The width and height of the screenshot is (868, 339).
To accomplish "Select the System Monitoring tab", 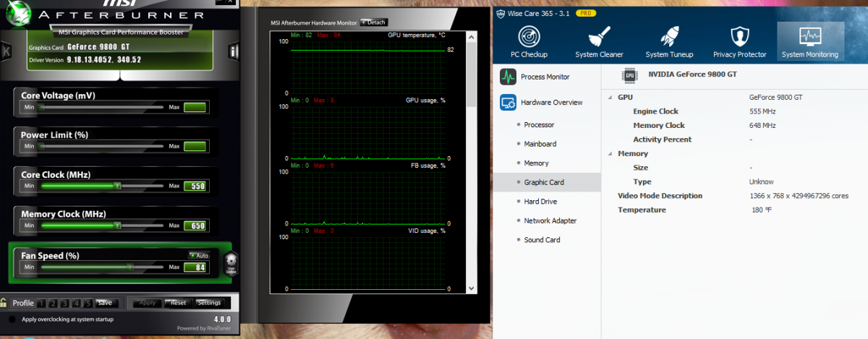I will coord(810,43).
